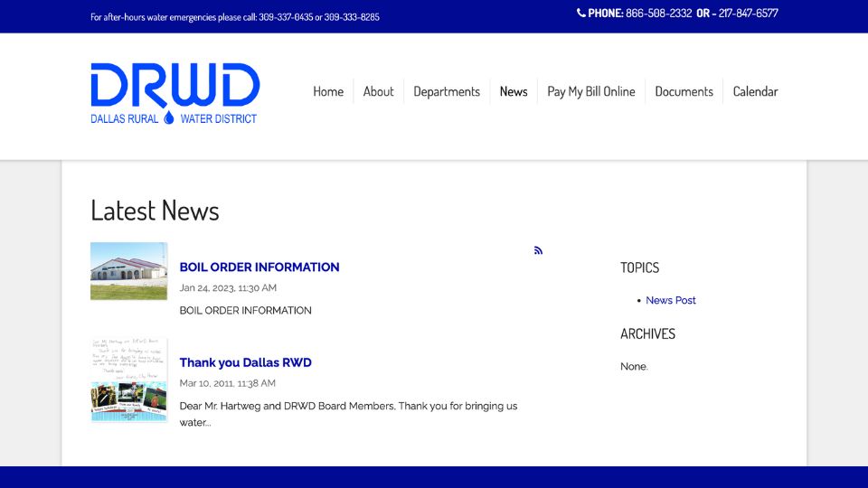Click the phone icon in top bar
Viewport: 868px width, 488px height.
pos(580,14)
